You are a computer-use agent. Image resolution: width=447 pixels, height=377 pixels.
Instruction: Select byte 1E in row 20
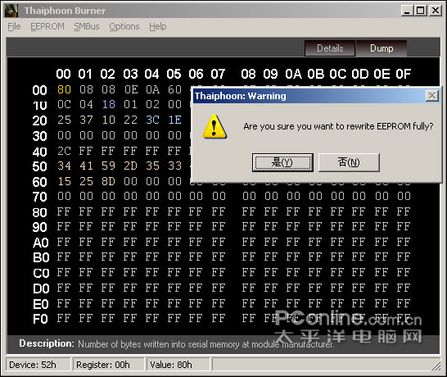pos(174,120)
